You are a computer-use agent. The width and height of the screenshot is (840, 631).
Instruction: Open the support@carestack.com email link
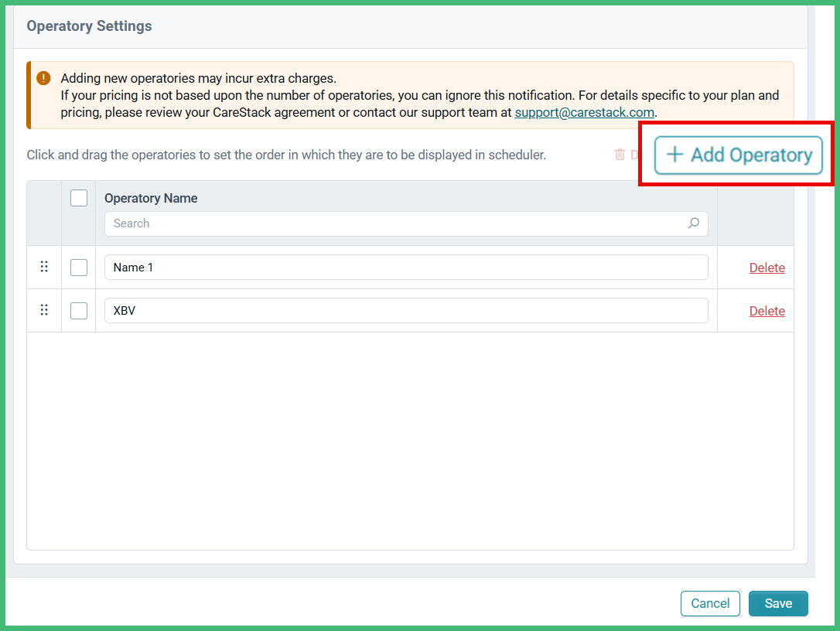tap(584, 112)
